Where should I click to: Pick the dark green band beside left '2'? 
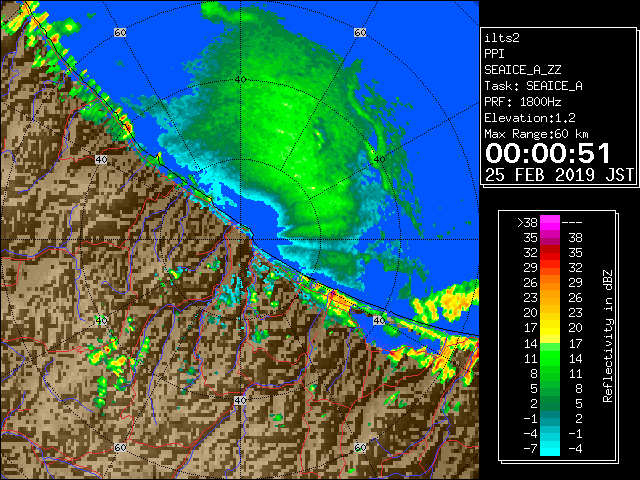pyautogui.click(x=550, y=403)
